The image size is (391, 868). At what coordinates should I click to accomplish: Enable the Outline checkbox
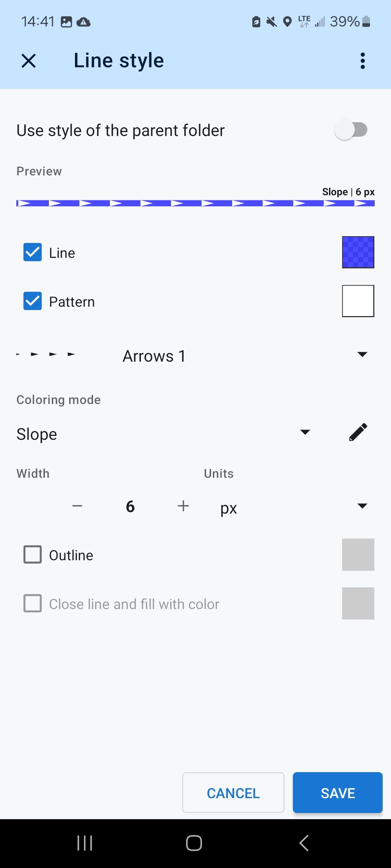point(33,555)
